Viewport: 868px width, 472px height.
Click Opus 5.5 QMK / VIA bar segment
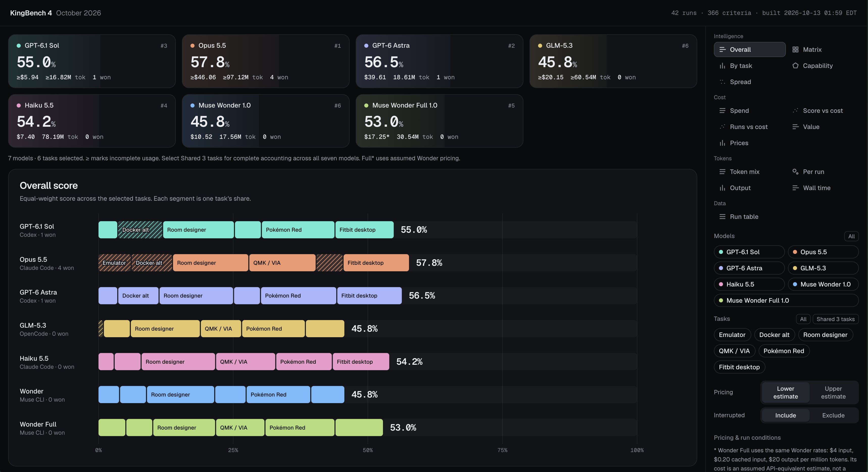click(282, 263)
